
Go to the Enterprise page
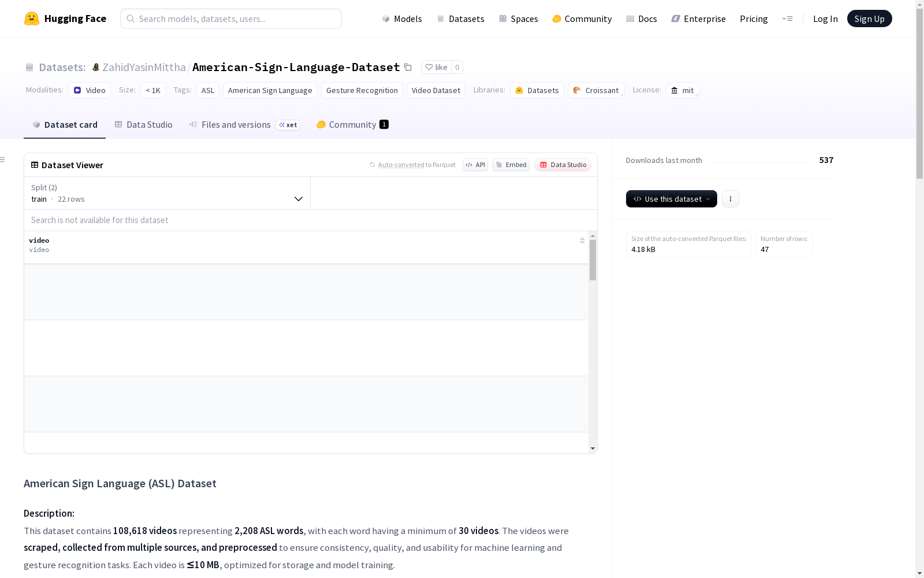pos(698,18)
